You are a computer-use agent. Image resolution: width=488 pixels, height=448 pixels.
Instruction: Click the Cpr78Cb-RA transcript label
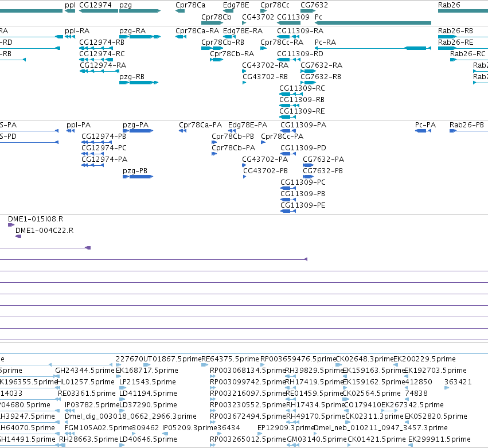232,54
